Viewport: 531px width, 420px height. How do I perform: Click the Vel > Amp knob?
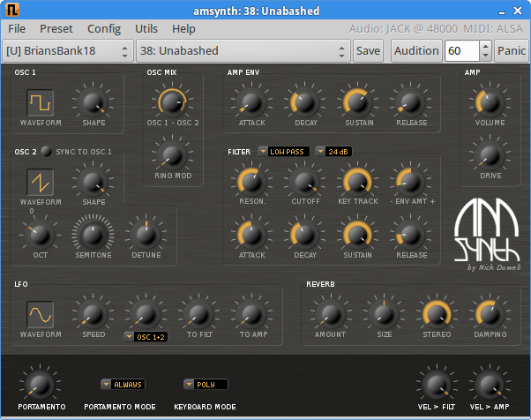click(490, 385)
